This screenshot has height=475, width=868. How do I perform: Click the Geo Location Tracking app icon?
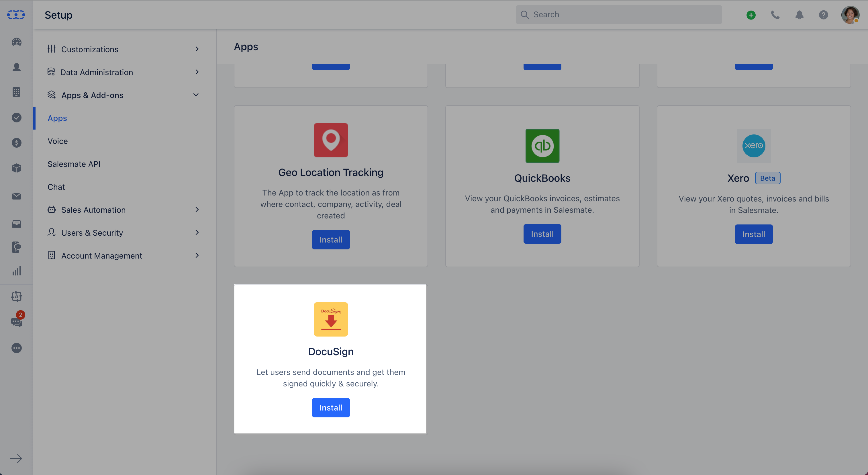331,140
